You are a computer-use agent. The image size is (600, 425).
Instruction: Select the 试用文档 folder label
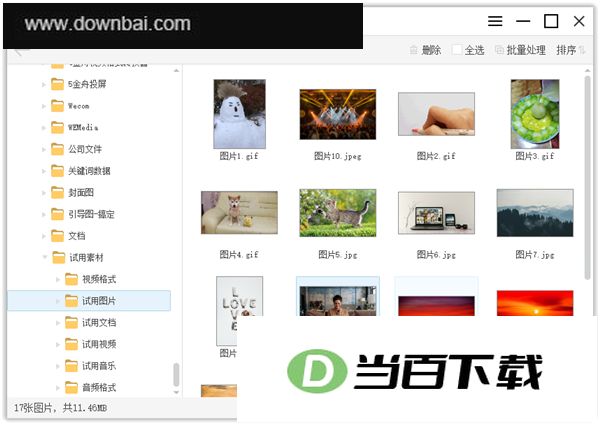99,322
